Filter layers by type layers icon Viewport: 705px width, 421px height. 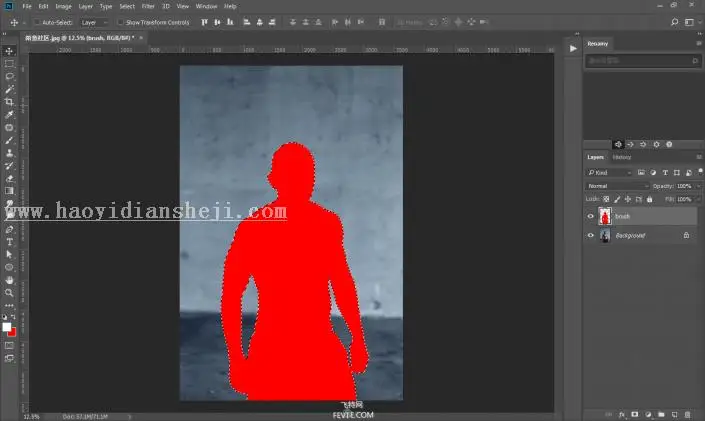(x=665, y=172)
